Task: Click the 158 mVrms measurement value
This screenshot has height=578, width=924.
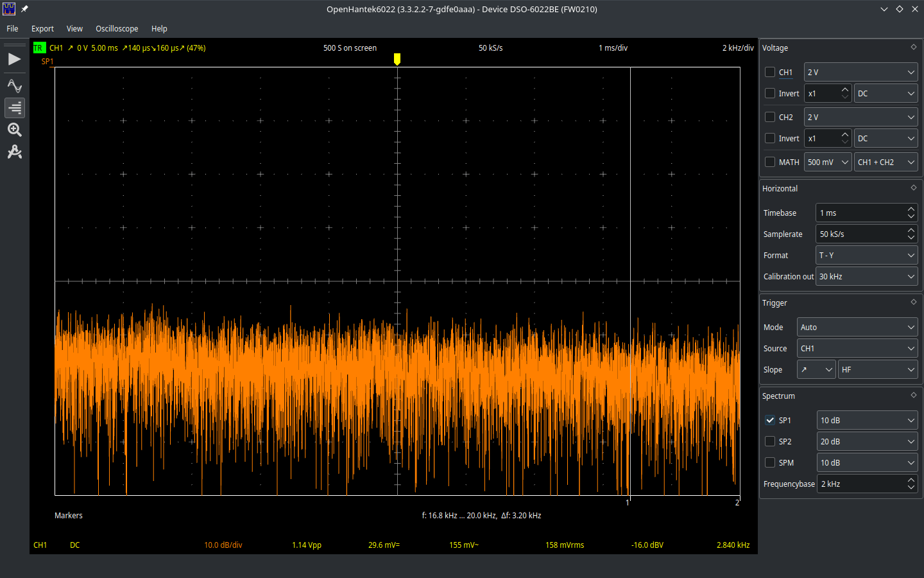Action: [x=565, y=545]
